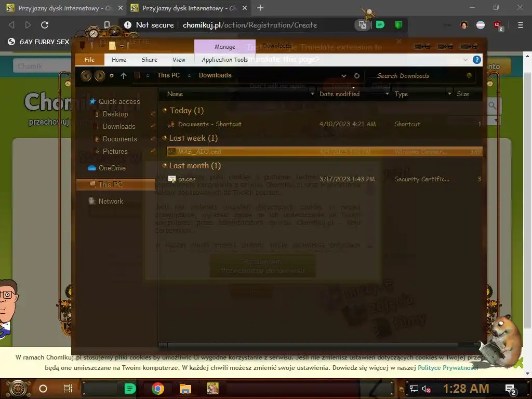This screenshot has width=532, height=399.
Task: Open File Explorer help
Action: coord(477,60)
